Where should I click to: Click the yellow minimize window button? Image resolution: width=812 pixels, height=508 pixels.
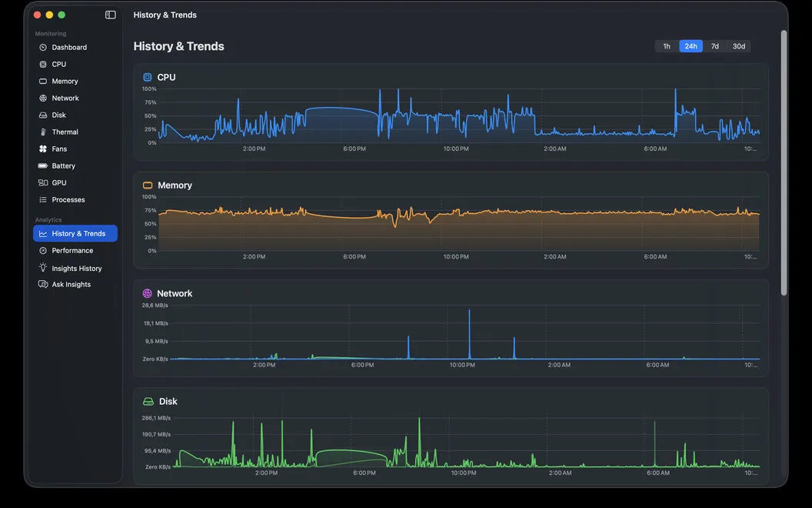click(x=49, y=15)
